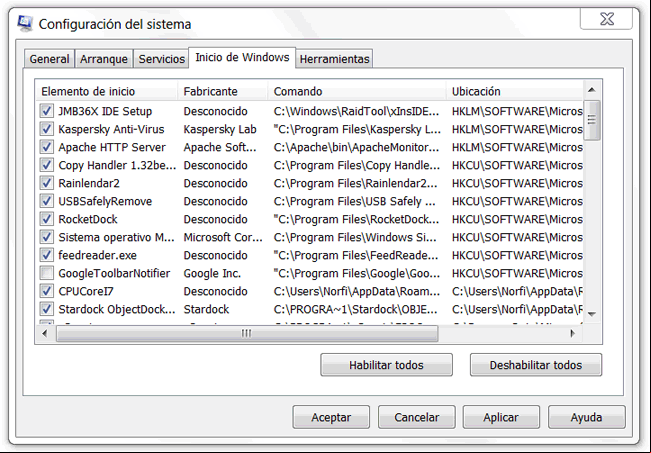Select the Inicio de Windows tab

pyautogui.click(x=242, y=57)
